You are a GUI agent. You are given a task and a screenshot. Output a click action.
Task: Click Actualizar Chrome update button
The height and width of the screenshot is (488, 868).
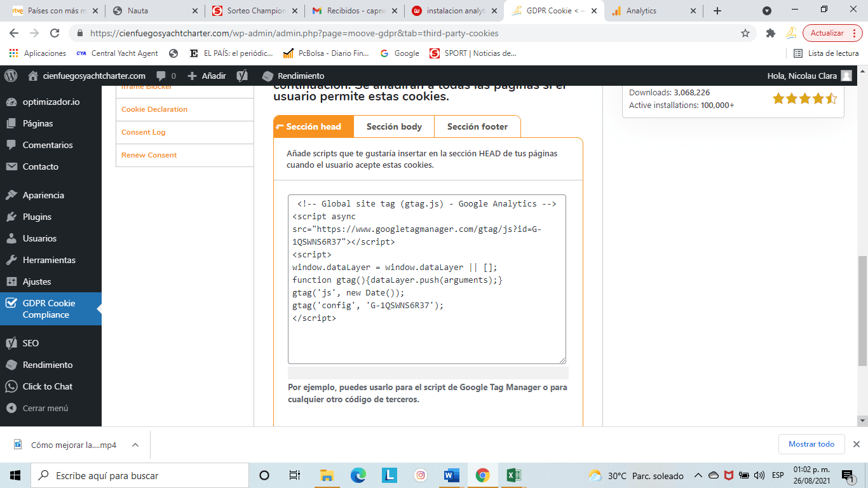(x=833, y=33)
